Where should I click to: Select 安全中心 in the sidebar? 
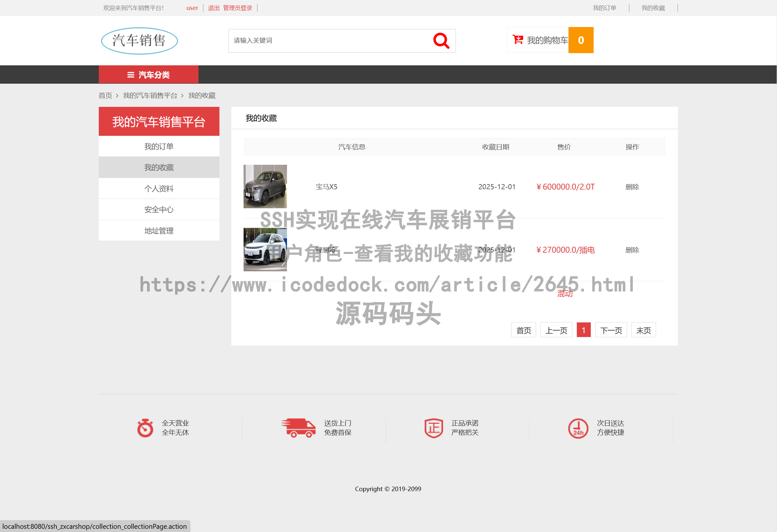coord(159,209)
